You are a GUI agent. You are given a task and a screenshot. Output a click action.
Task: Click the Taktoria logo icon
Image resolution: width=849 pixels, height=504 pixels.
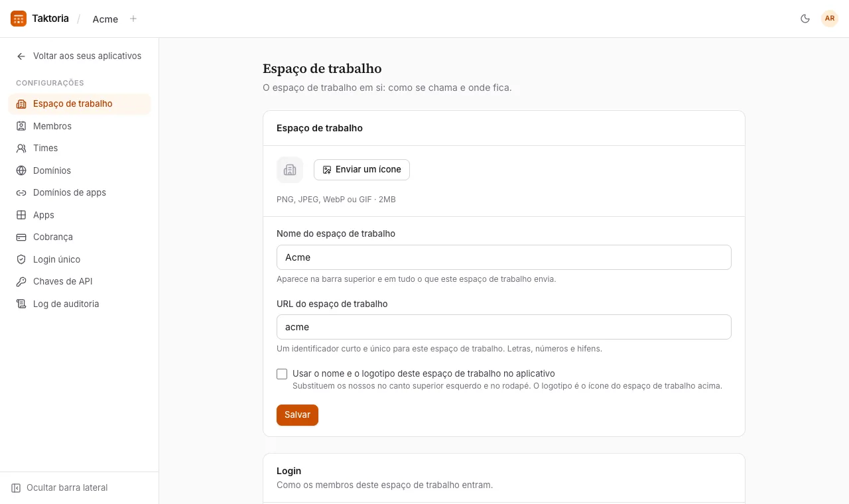pyautogui.click(x=19, y=19)
